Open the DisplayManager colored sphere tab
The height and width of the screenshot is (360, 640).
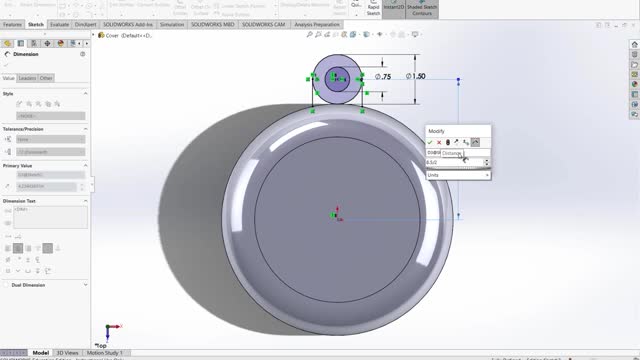[60, 43]
